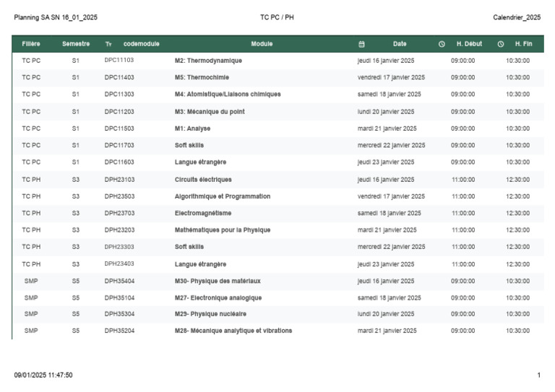
Task: Click the text-type icon beside codemodule header
Action: tap(108, 44)
